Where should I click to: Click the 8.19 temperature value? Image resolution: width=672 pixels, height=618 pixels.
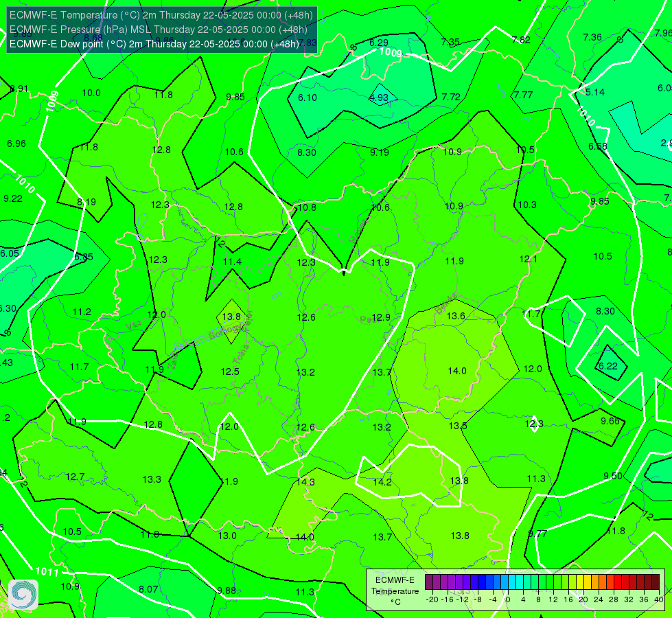click(86, 202)
